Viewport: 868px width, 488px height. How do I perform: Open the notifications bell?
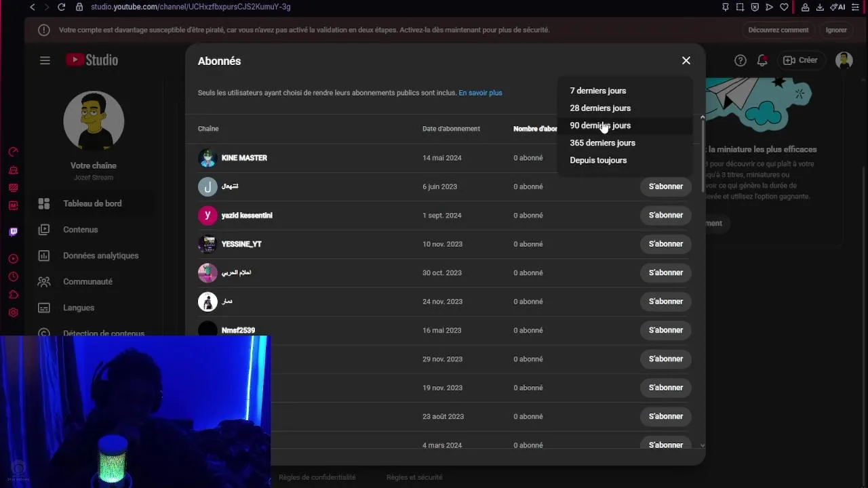(762, 60)
